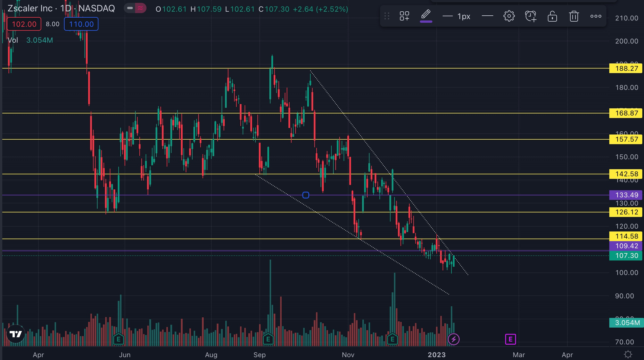Click the Vol value 3.054M in legend
The width and height of the screenshot is (644, 360).
click(x=40, y=40)
